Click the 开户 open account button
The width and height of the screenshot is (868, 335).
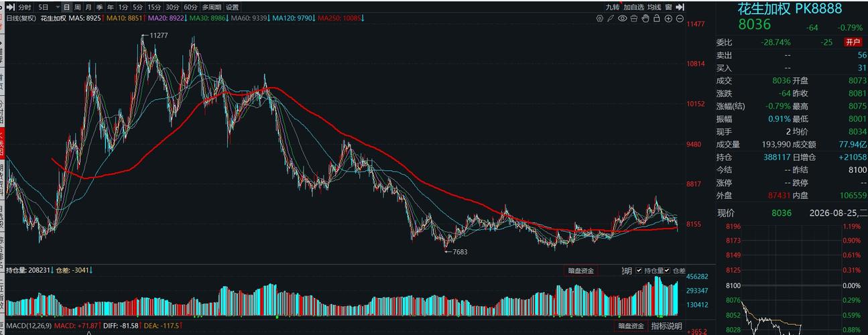click(853, 42)
